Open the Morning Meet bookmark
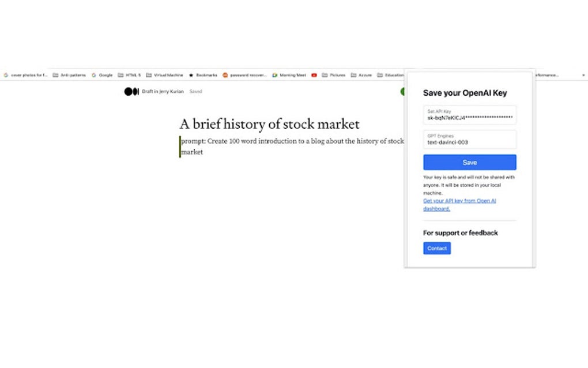The width and height of the screenshot is (588, 368). pos(289,75)
